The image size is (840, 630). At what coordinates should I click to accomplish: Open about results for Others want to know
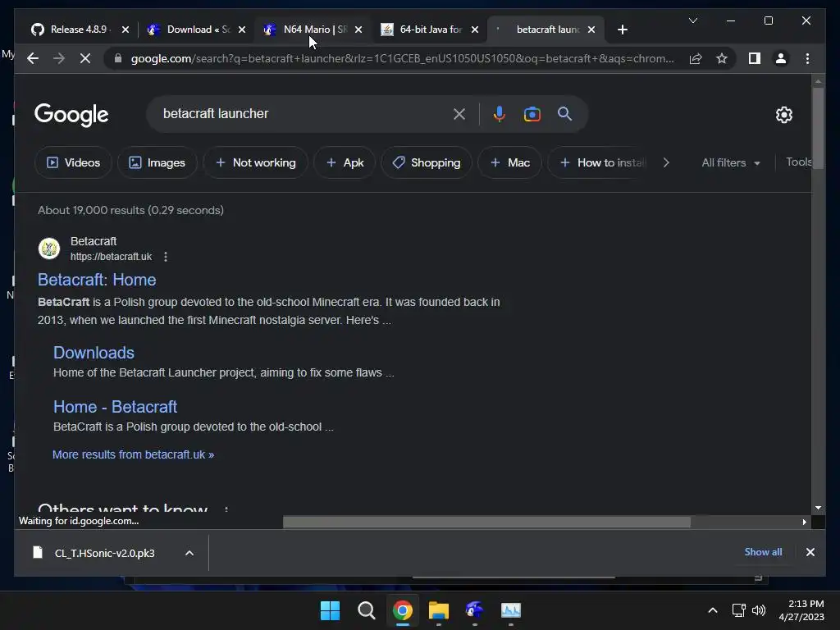[226, 509]
